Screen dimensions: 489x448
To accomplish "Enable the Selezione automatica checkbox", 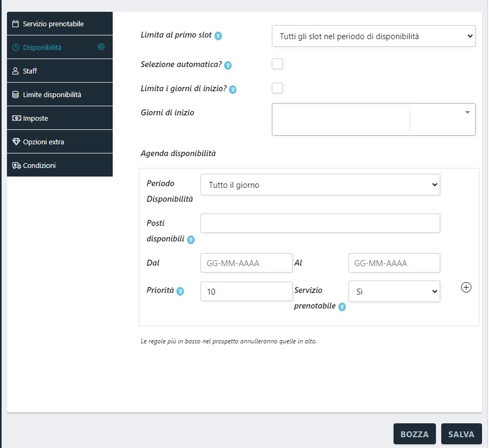I will [x=277, y=64].
